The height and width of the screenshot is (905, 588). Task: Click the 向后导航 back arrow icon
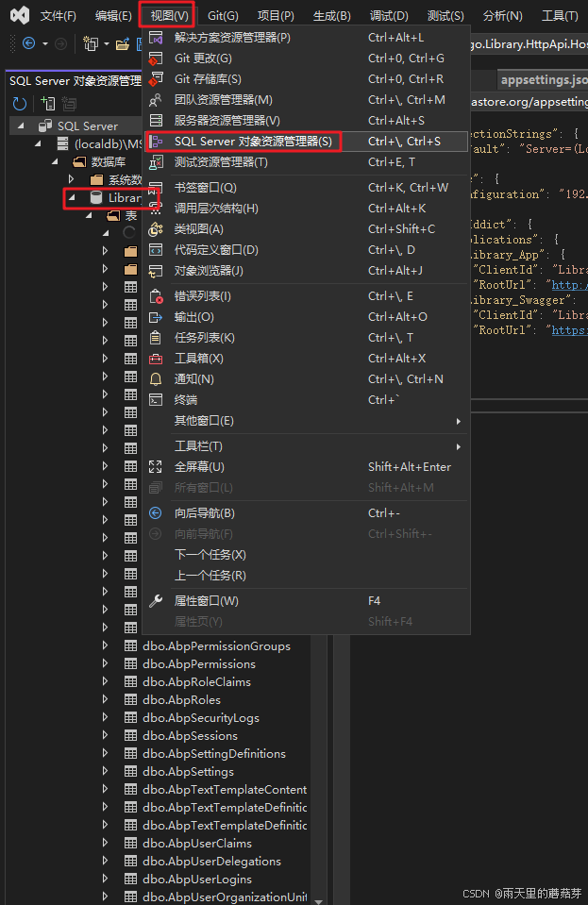156,513
